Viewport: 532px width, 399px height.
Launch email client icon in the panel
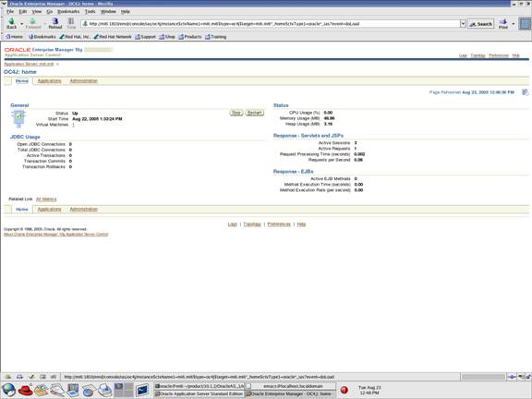[41, 390]
